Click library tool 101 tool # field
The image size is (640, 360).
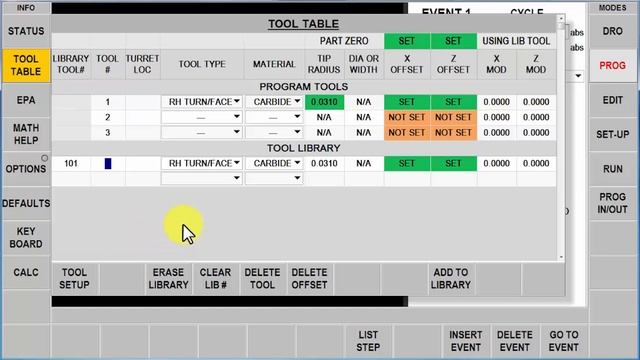(108, 163)
